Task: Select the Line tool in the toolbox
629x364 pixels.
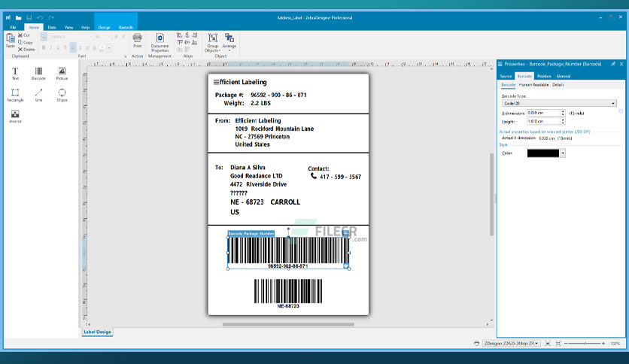Action: click(38, 95)
